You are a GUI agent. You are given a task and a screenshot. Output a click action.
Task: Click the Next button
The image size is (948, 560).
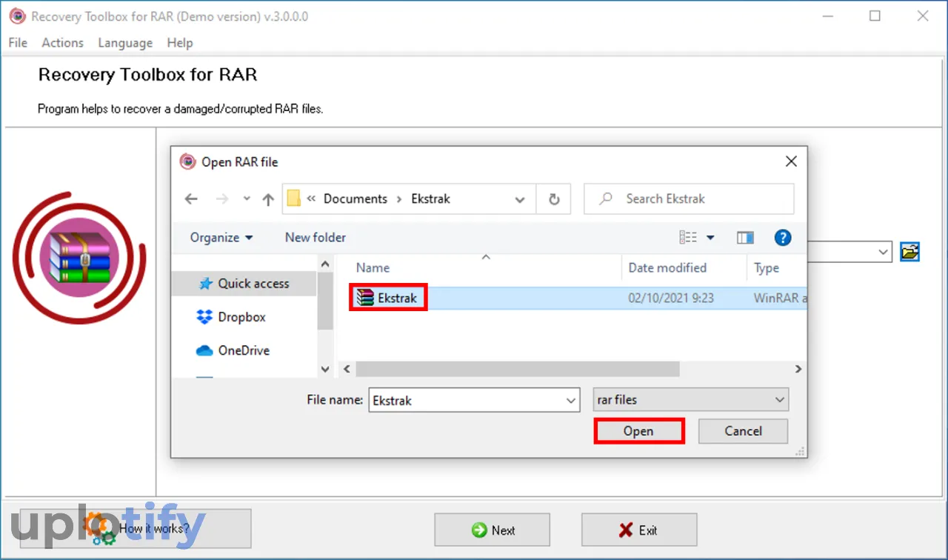[x=492, y=530]
